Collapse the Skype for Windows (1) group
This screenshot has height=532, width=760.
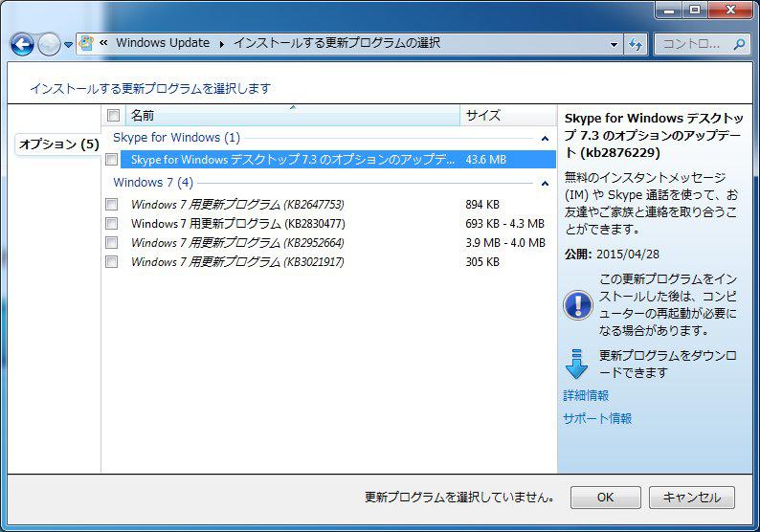tap(545, 139)
